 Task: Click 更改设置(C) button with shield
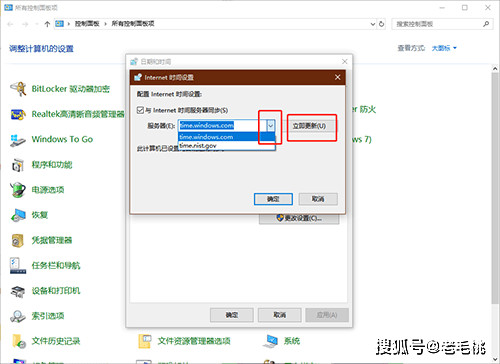point(299,218)
